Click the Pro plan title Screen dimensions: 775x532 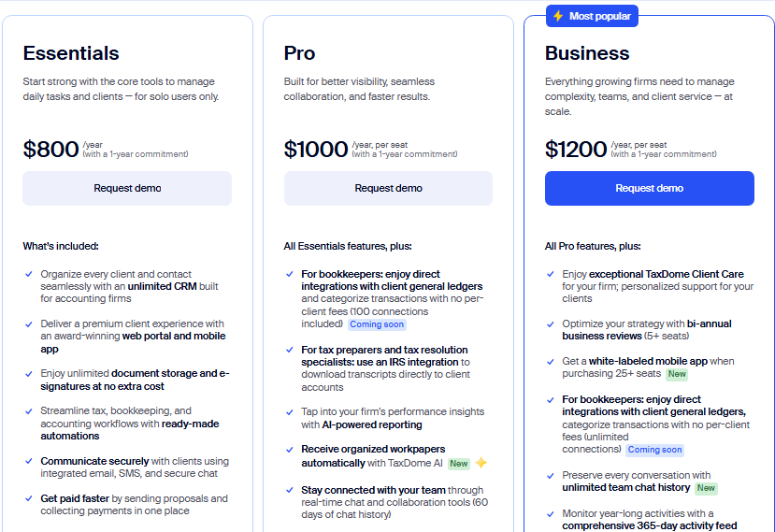pyautogui.click(x=300, y=53)
